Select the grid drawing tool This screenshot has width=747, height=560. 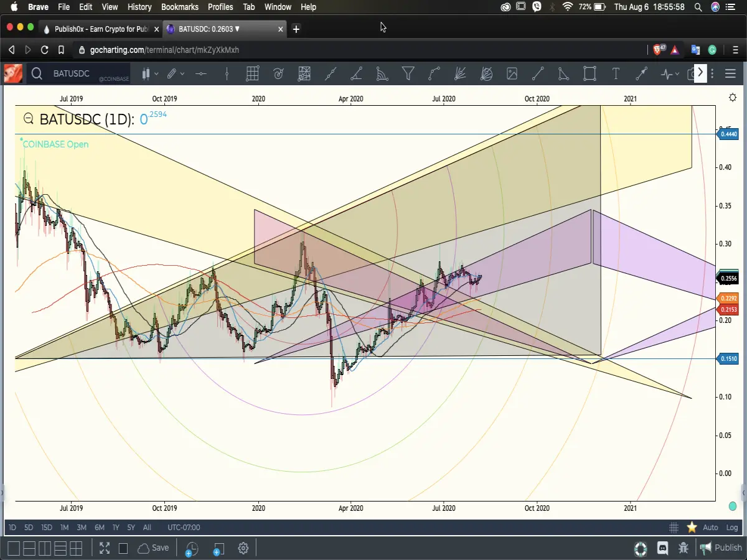click(252, 74)
